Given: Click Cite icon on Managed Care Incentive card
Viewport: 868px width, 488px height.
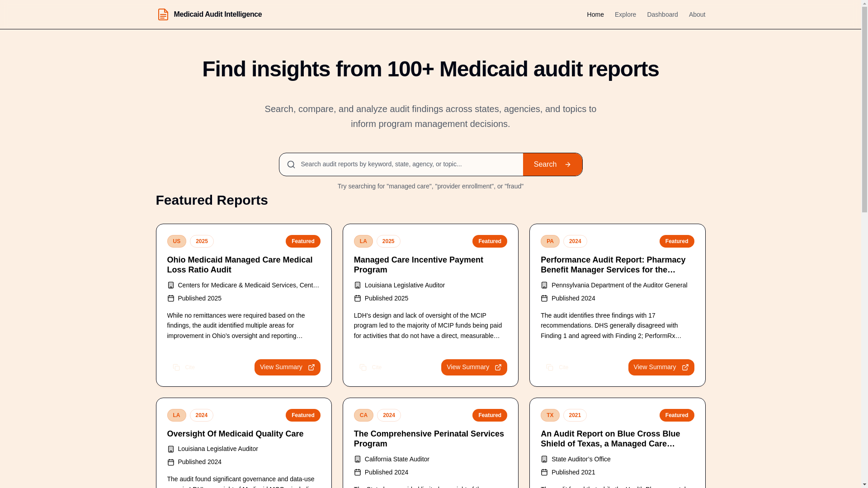Looking at the screenshot, I should (363, 367).
